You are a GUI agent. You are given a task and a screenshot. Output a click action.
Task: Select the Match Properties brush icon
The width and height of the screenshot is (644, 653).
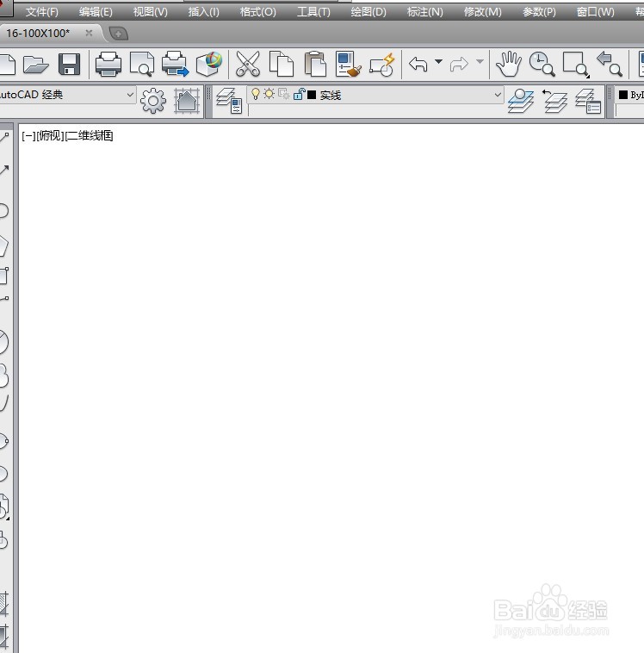coord(348,64)
